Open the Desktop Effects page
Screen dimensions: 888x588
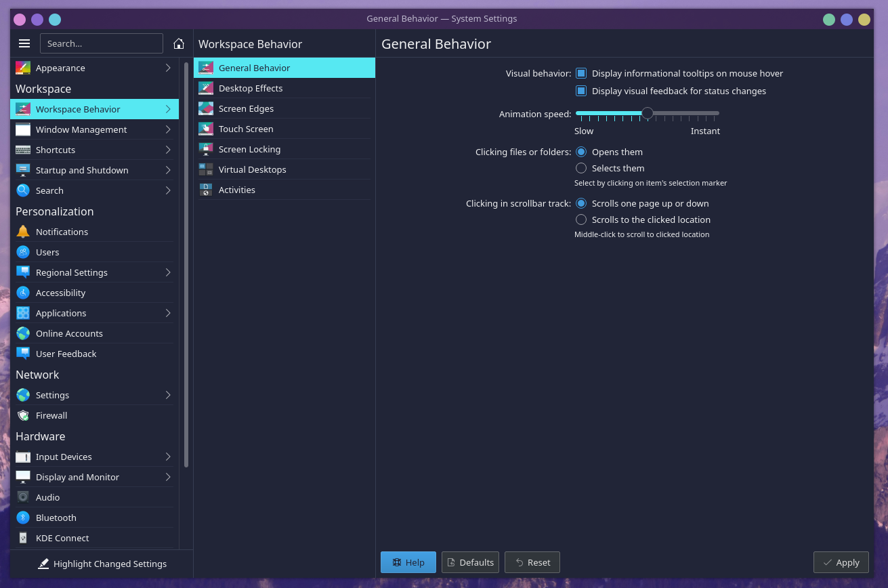pyautogui.click(x=284, y=88)
